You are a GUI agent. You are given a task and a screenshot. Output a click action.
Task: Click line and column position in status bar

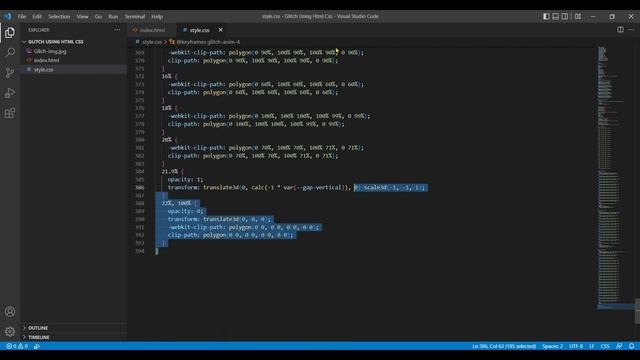[504, 346]
